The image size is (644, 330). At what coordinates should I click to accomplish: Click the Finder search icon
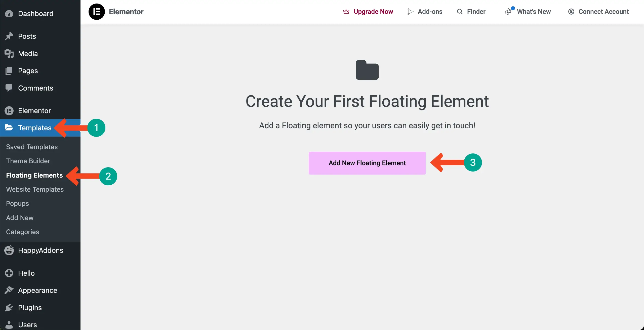(x=460, y=12)
